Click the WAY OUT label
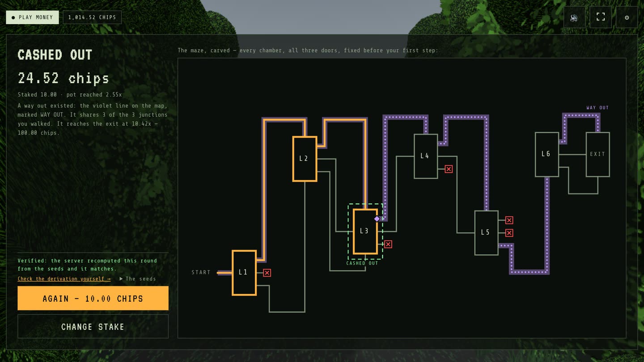 (597, 108)
